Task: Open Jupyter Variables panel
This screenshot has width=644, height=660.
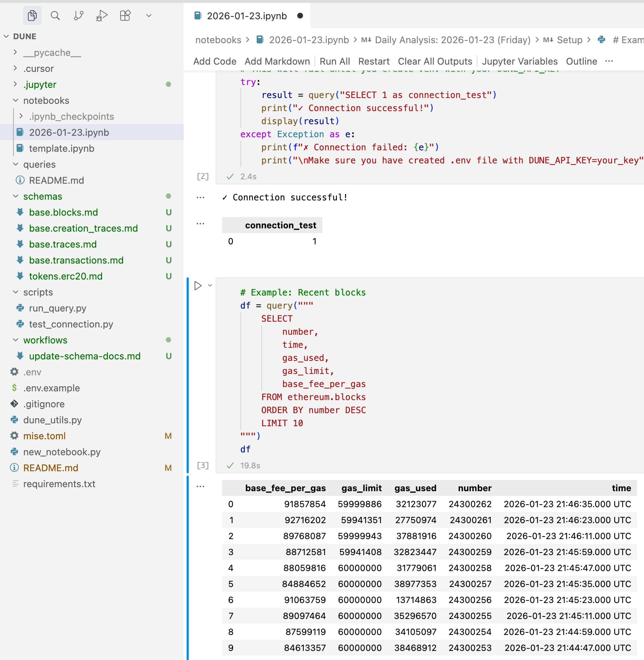Action: pyautogui.click(x=519, y=61)
